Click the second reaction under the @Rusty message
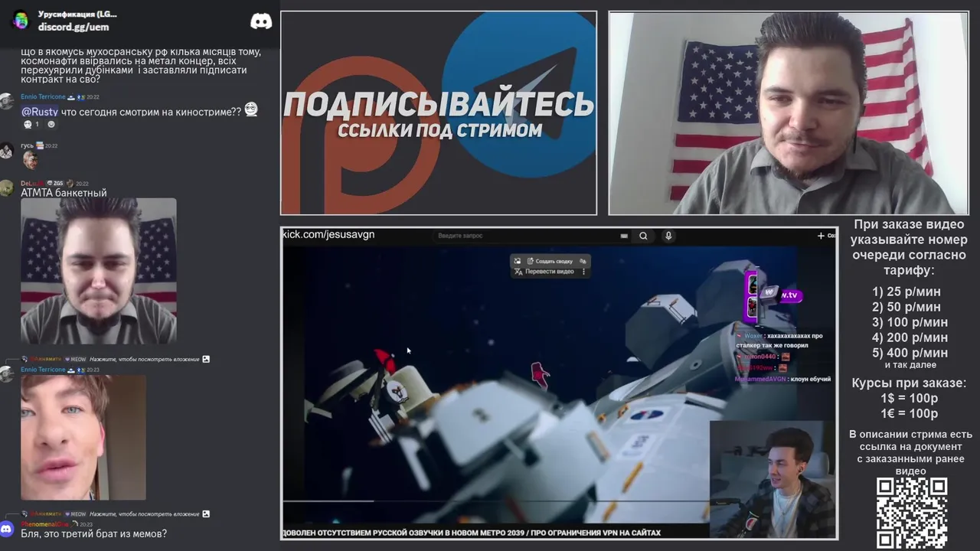The image size is (980, 551). (51, 124)
